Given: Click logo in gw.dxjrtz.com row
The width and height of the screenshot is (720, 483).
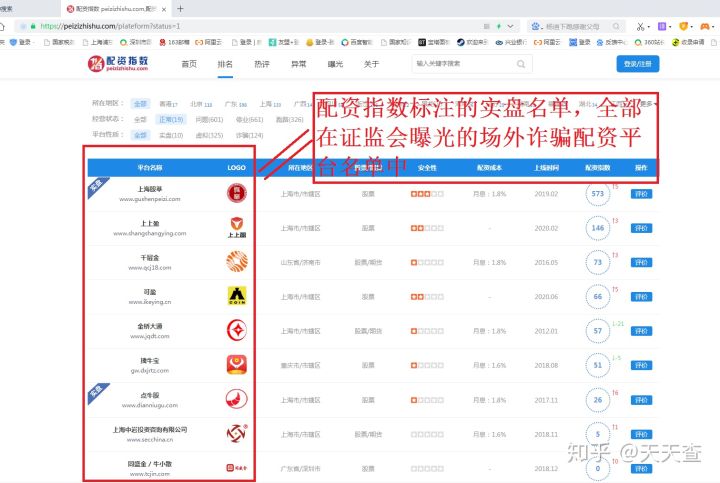Looking at the screenshot, I should click(x=237, y=365).
